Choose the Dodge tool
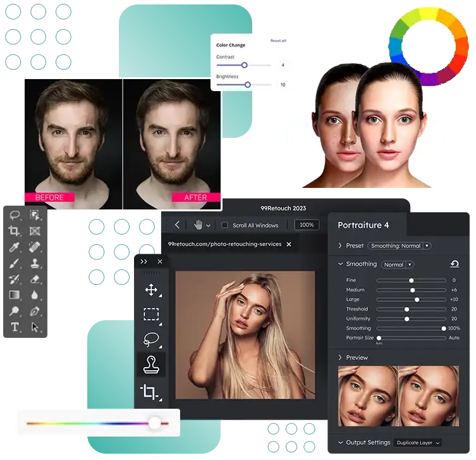Screen dimensions: 476x460 pos(15,311)
